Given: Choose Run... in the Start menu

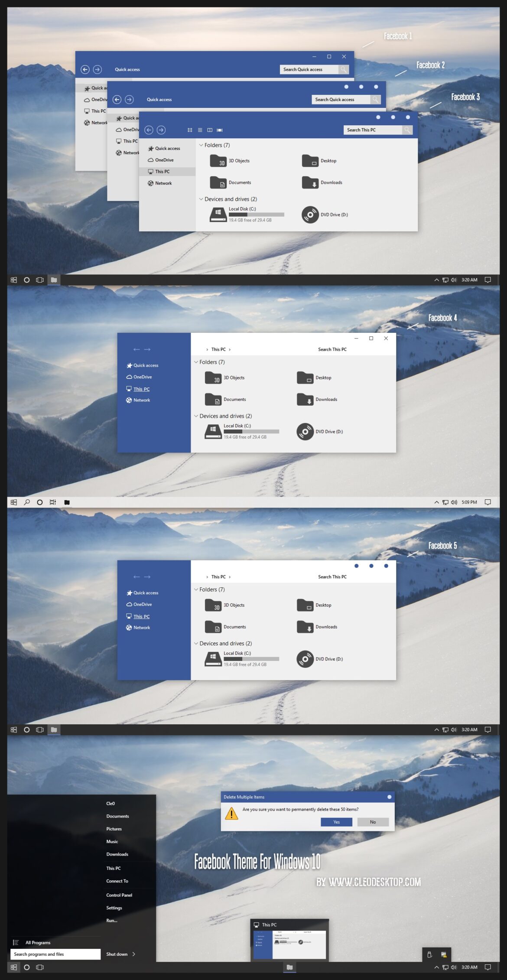Looking at the screenshot, I should tap(112, 920).
